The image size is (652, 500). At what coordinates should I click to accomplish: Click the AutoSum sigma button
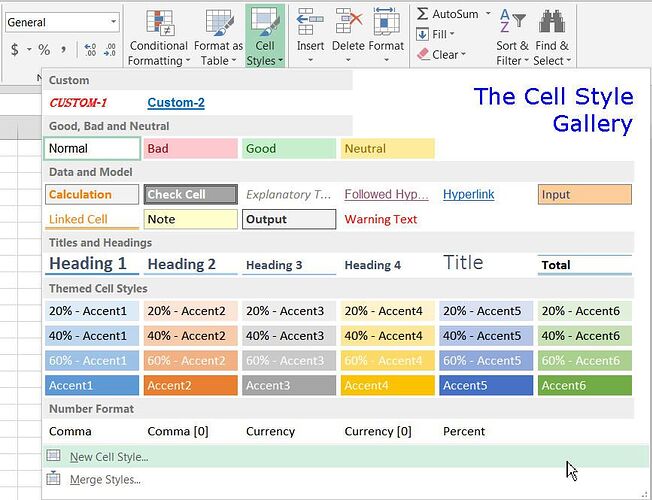423,14
